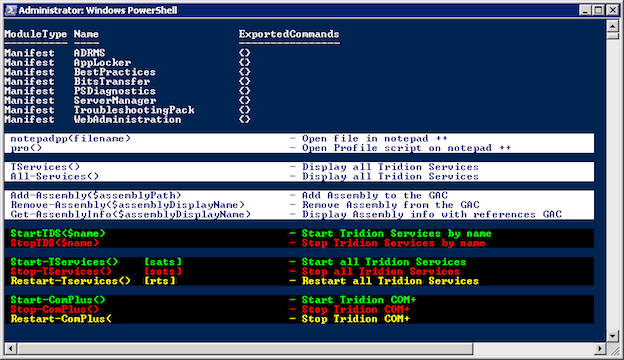The width and height of the screenshot is (624, 360).
Task: Click the ModuleType column header
Action: click(36, 35)
